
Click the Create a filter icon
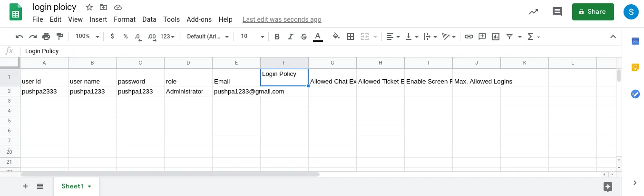pyautogui.click(x=509, y=37)
